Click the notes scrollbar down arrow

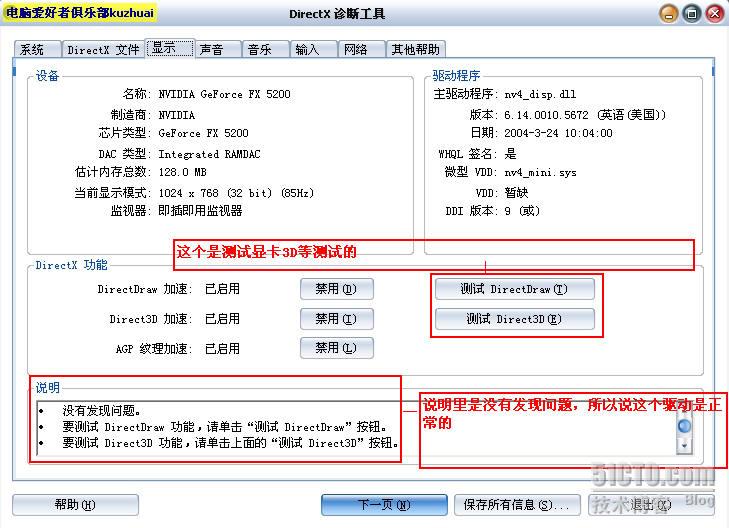(684, 445)
